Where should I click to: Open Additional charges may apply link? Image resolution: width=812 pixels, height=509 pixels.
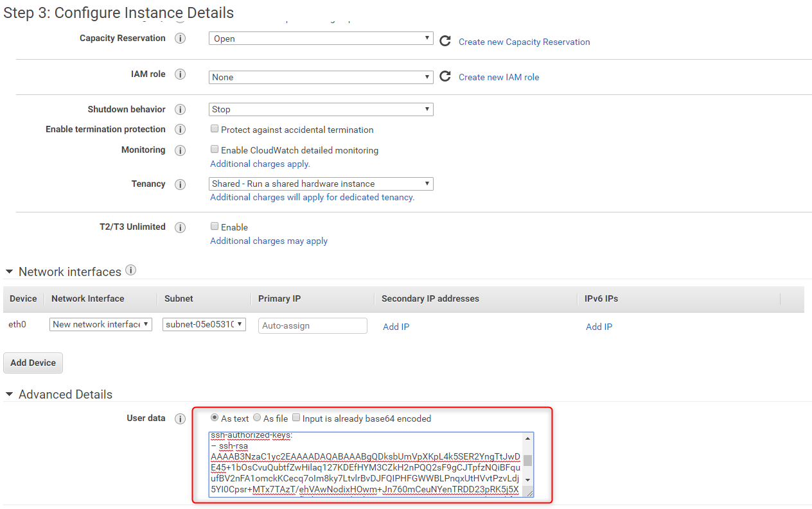[x=269, y=241]
